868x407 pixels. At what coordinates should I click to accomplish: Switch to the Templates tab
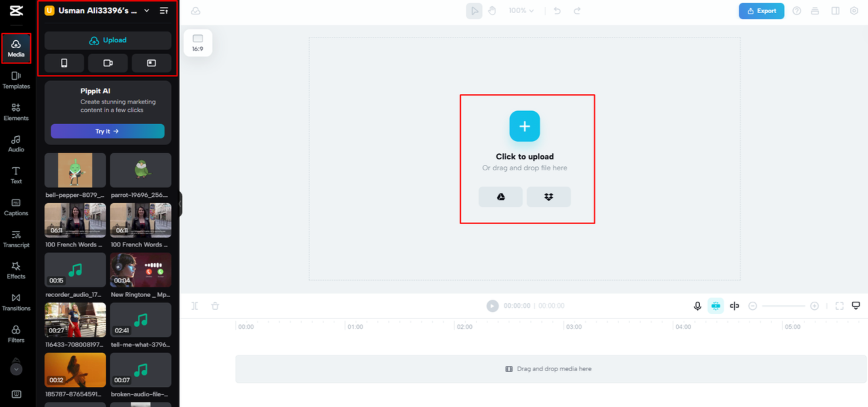(x=16, y=80)
